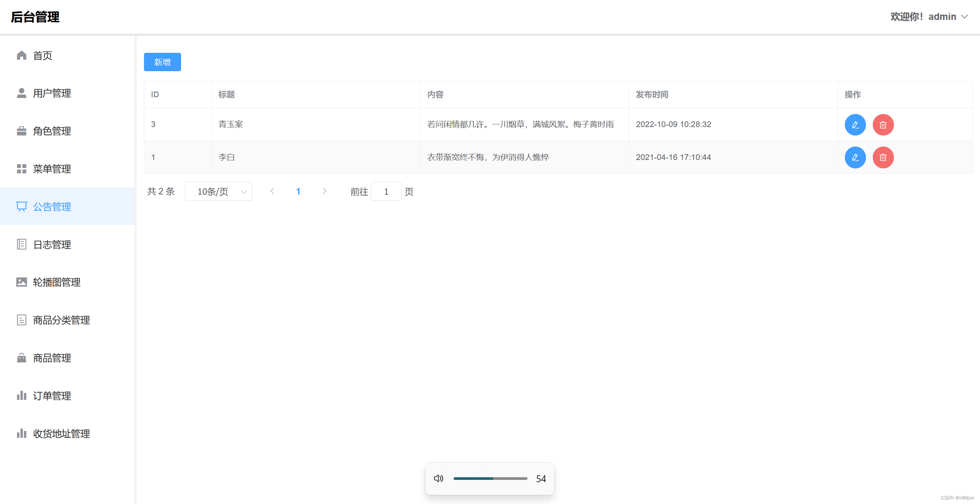Go to previous page arrow

(x=272, y=191)
